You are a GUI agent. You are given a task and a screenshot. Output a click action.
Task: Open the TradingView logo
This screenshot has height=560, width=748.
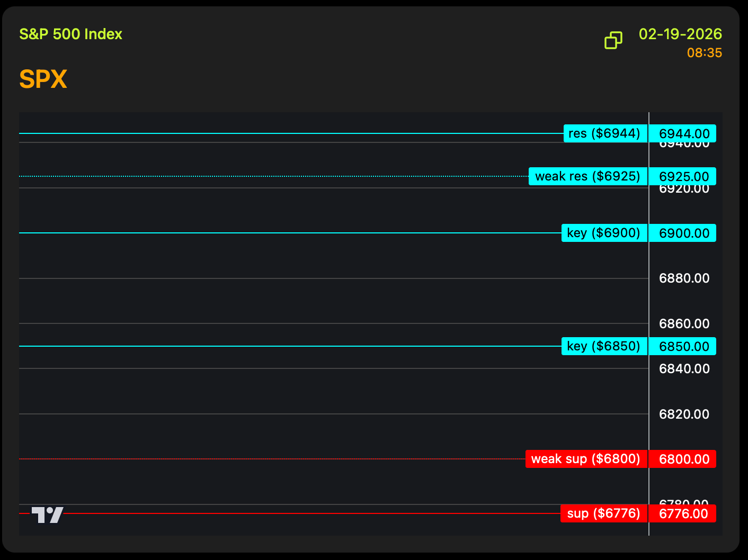(x=47, y=514)
